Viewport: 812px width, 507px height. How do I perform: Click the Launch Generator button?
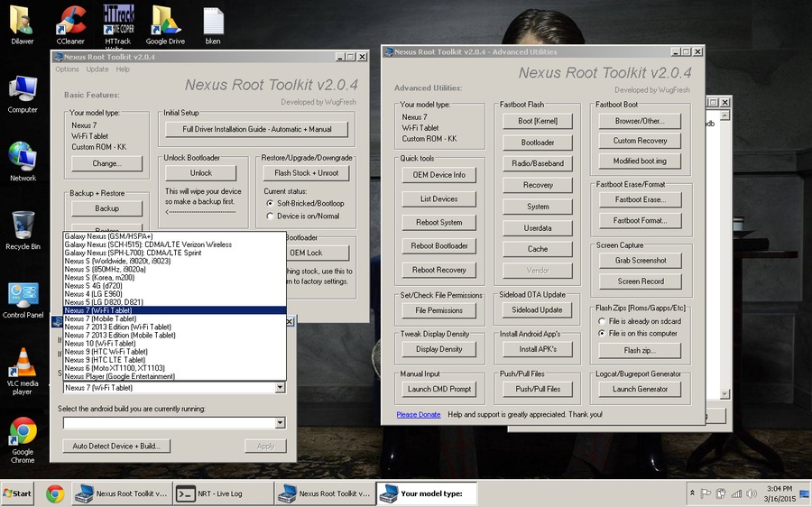pos(640,390)
